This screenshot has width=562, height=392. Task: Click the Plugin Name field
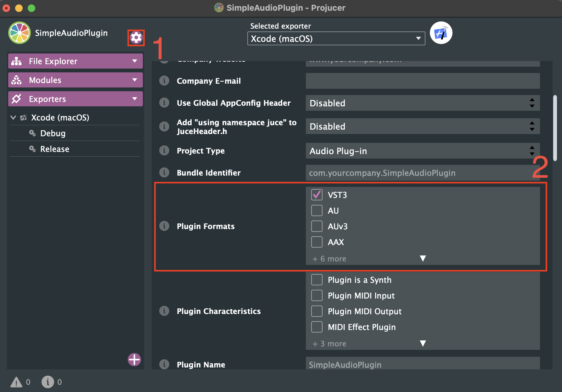tap(423, 364)
